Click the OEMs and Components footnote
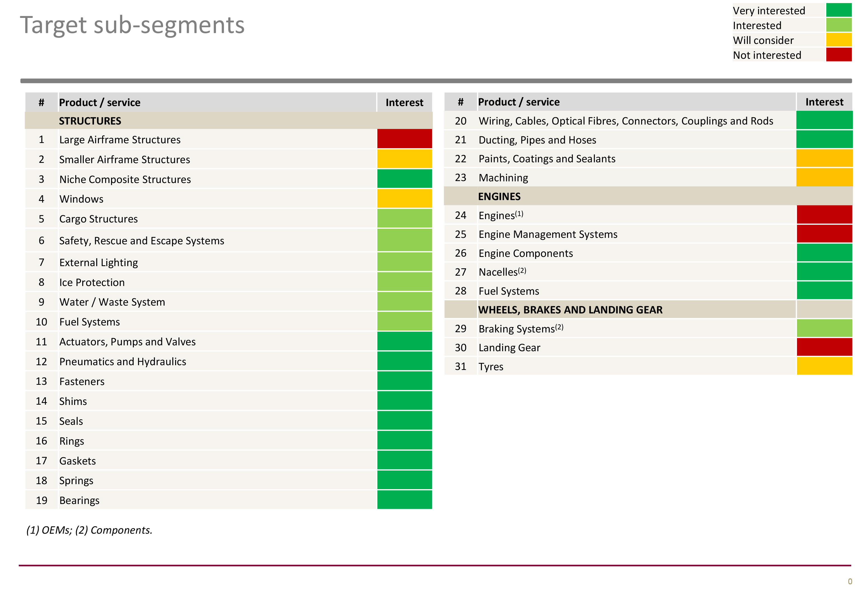This screenshot has width=868, height=593. (x=89, y=530)
